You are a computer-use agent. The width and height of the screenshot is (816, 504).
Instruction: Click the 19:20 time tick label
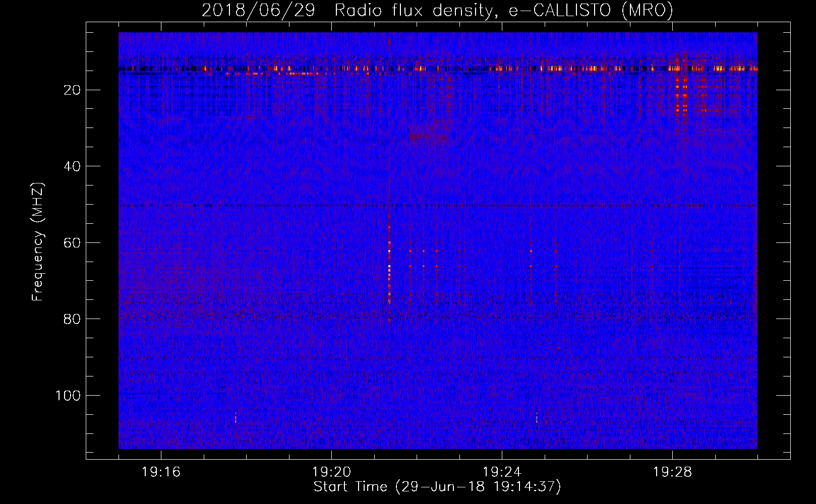coord(331,472)
